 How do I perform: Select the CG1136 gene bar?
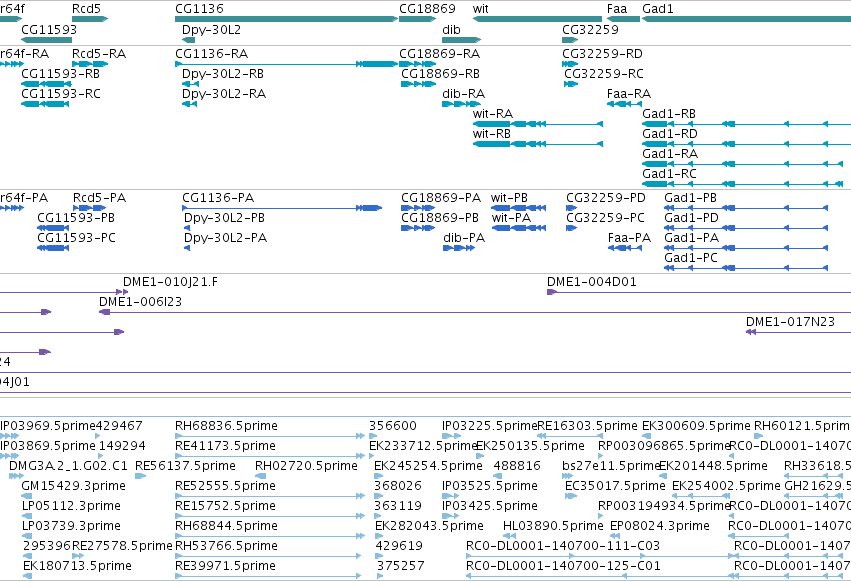coord(286,19)
